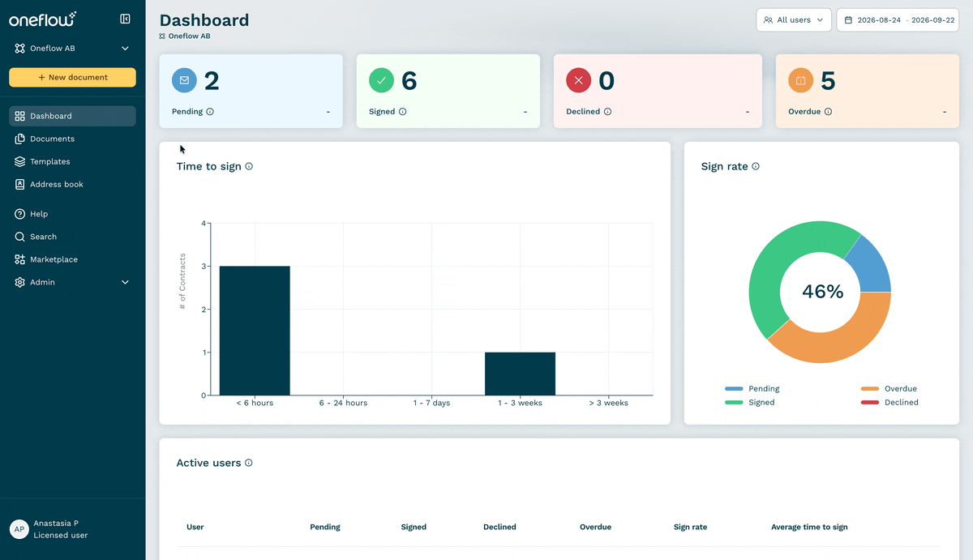Click the info icon beside Active users

(249, 463)
